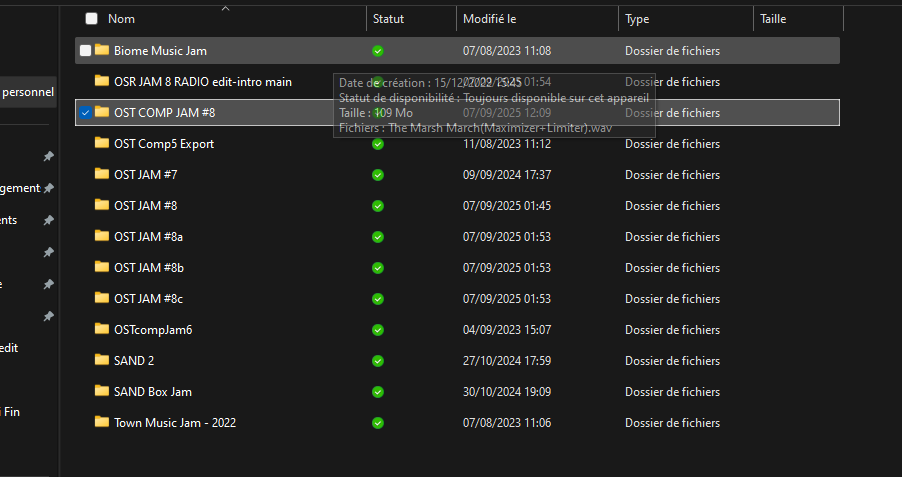
Task: Select the OST JAM #7 folder icon
Action: tap(101, 174)
